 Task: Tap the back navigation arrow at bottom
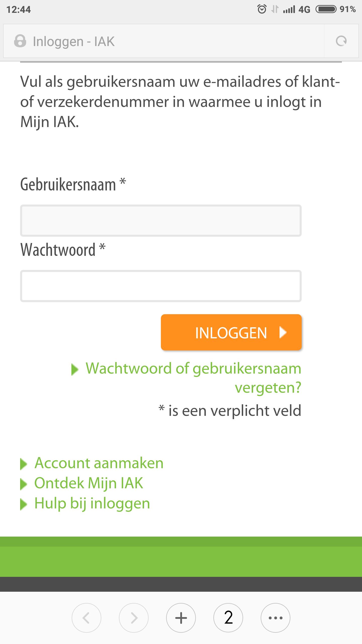[x=87, y=618]
